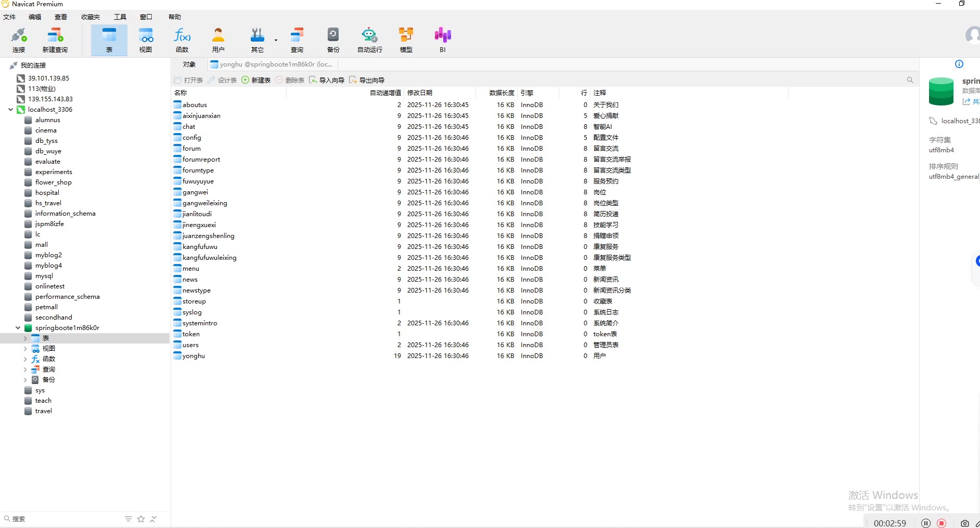Click the 设计表 button
Viewport: 980px width, 528px height.
pos(222,80)
